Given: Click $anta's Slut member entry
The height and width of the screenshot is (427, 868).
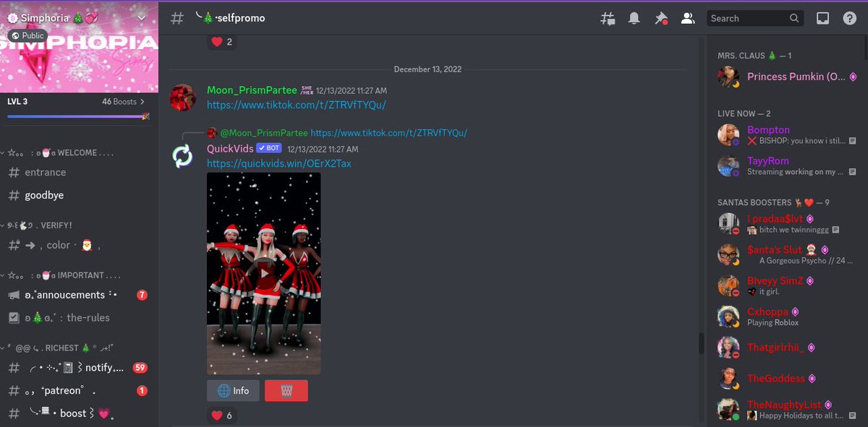Looking at the screenshot, I should [787, 255].
